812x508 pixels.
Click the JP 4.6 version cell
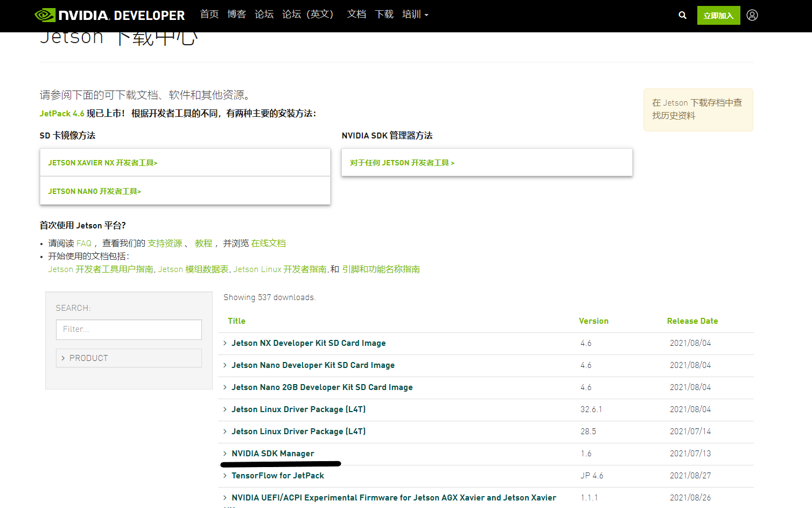592,476
